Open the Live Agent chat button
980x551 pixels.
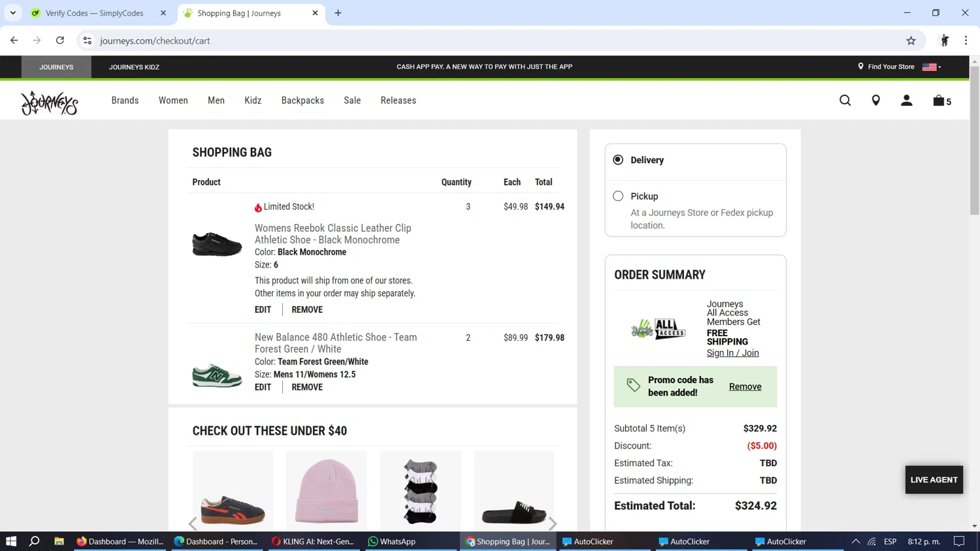[934, 480]
